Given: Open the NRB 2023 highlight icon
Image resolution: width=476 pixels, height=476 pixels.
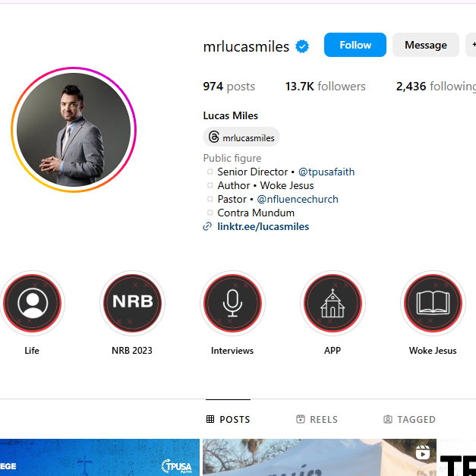Looking at the screenshot, I should (x=132, y=303).
